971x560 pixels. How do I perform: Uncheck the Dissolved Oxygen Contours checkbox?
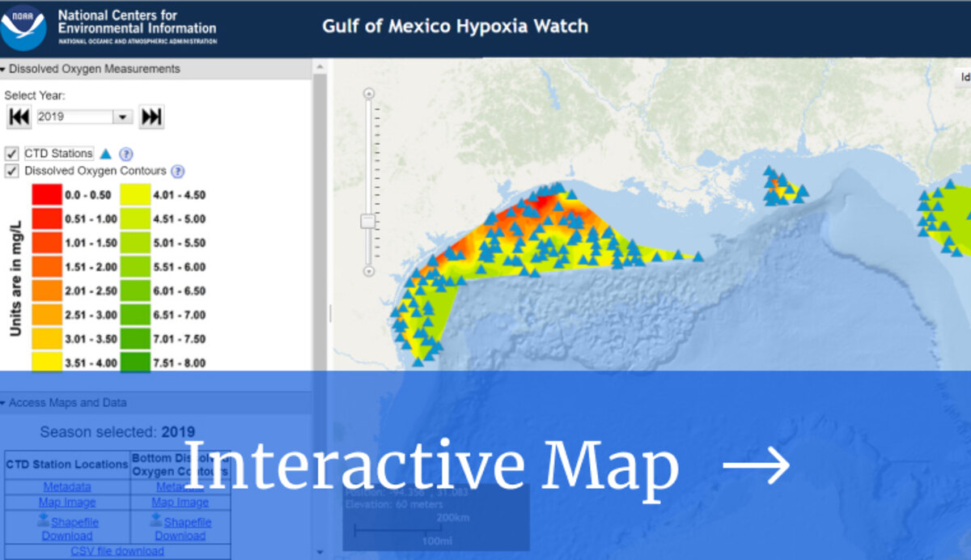coord(12,172)
